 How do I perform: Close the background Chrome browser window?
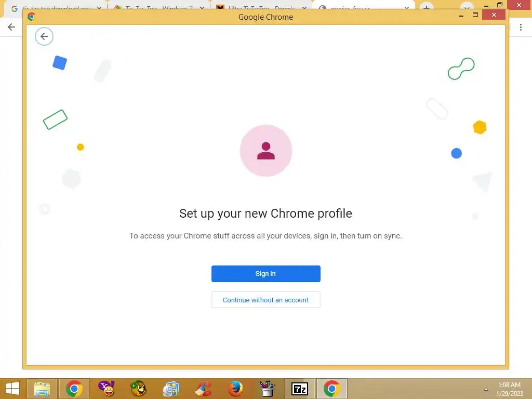(519, 5)
